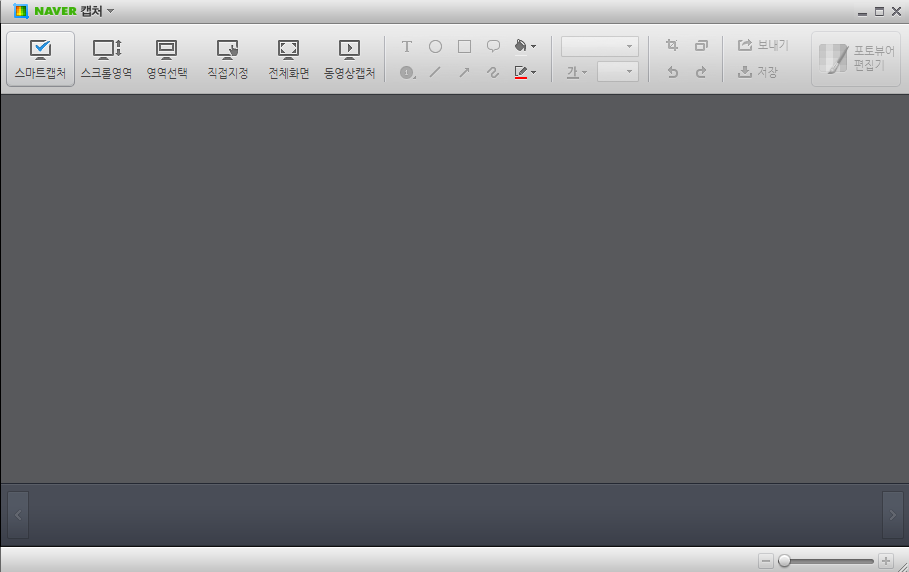
Task: Show previous thumbnails with left arrow
Action: 18,515
